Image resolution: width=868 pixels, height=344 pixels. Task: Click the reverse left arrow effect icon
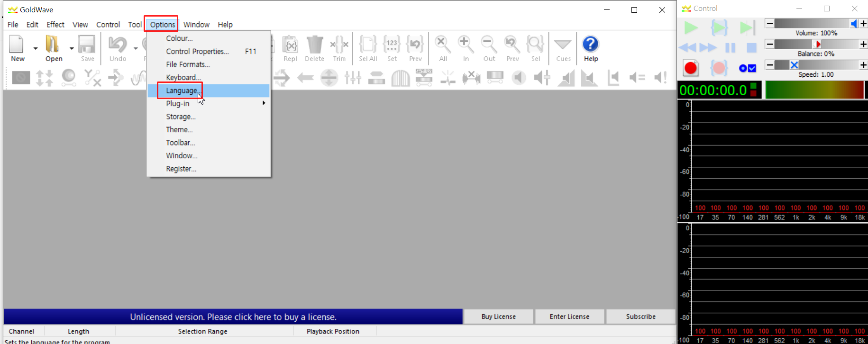(x=305, y=78)
